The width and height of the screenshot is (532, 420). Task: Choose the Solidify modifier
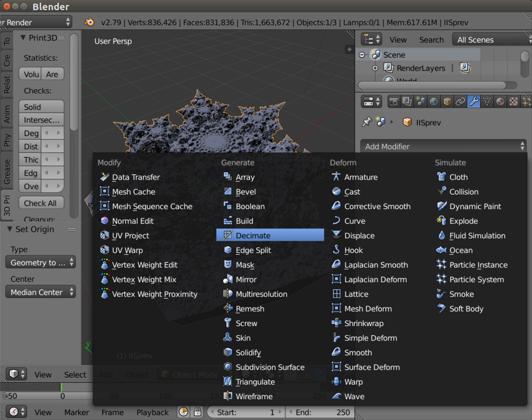point(270,353)
